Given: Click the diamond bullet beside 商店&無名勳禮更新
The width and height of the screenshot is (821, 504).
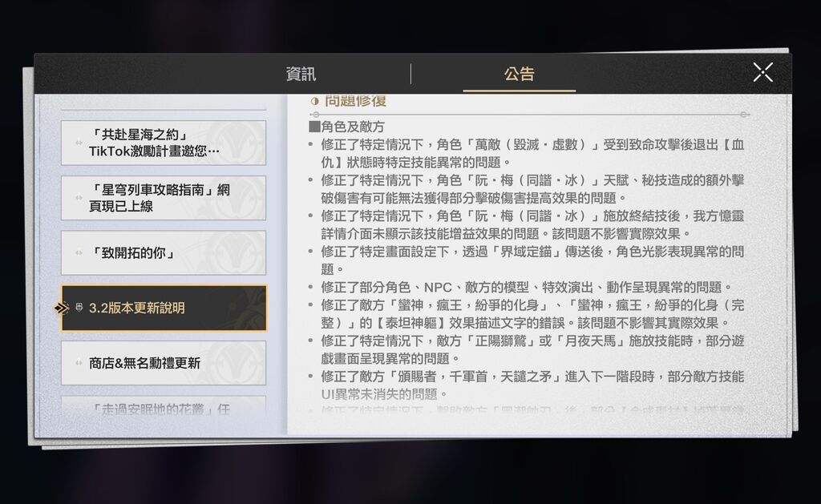Looking at the screenshot, I should (x=79, y=363).
